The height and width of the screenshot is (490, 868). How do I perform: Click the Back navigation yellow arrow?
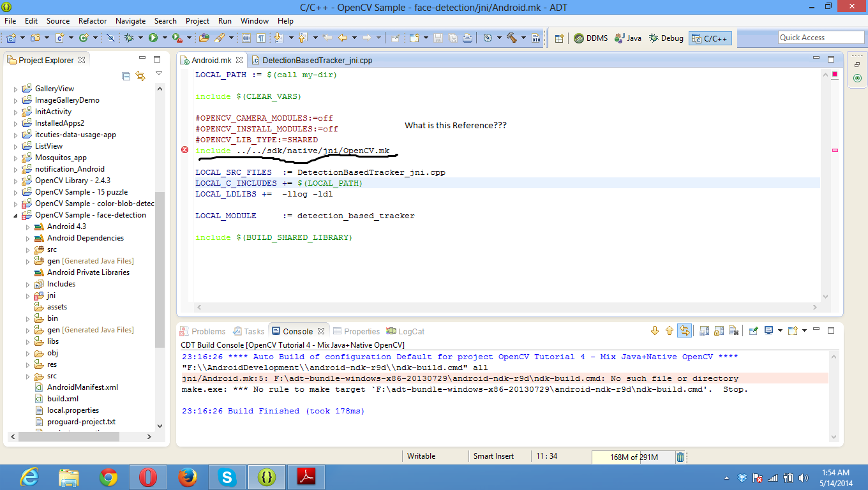(x=342, y=38)
